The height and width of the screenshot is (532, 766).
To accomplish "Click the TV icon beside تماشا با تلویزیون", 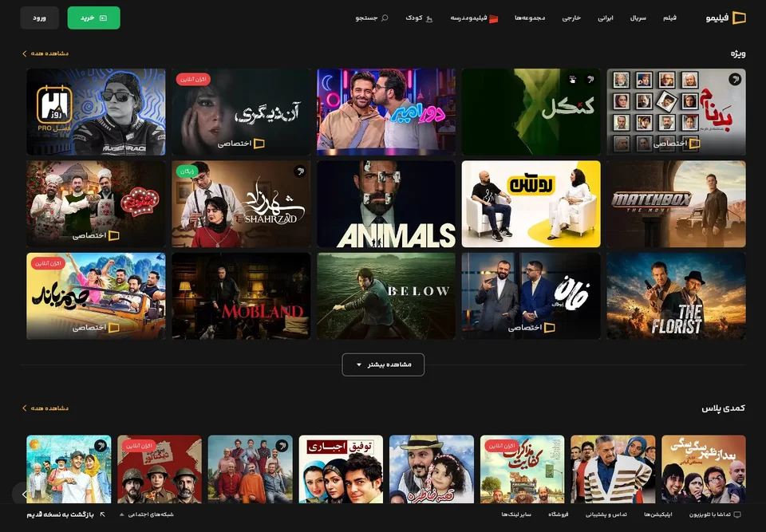I will tap(737, 514).
